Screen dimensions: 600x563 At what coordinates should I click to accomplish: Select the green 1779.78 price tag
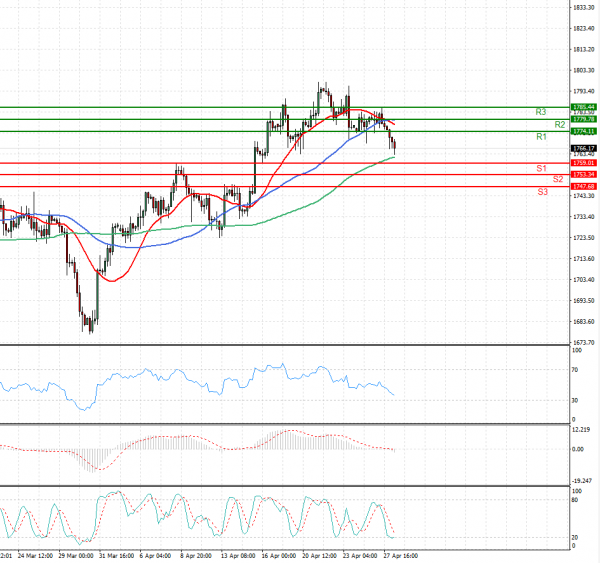[584, 119]
